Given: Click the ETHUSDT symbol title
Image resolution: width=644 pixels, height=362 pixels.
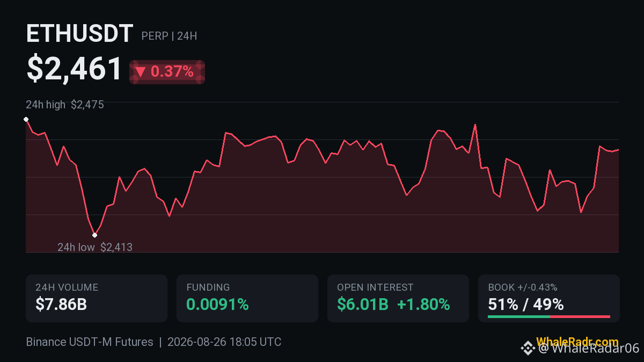Looking at the screenshot, I should pyautogui.click(x=79, y=34).
